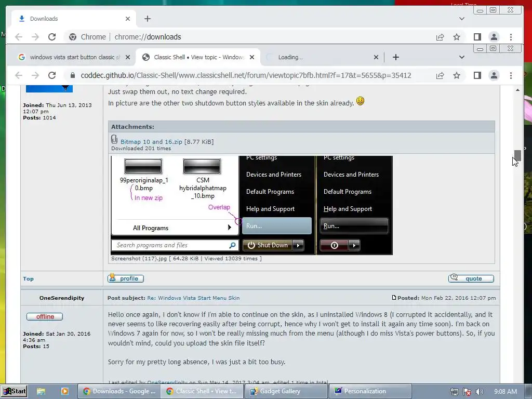532x399 pixels.
Task: Share the Classic Shell page link
Action: 440,75
